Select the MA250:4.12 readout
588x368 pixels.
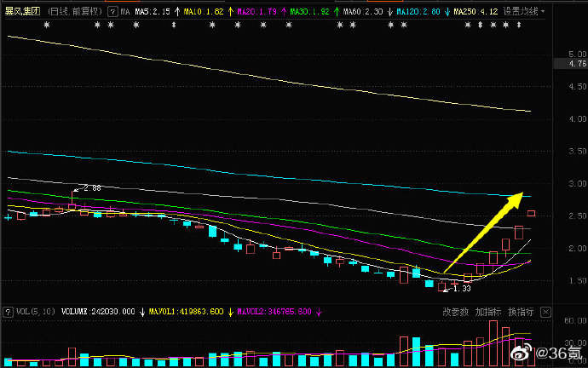pyautogui.click(x=476, y=12)
